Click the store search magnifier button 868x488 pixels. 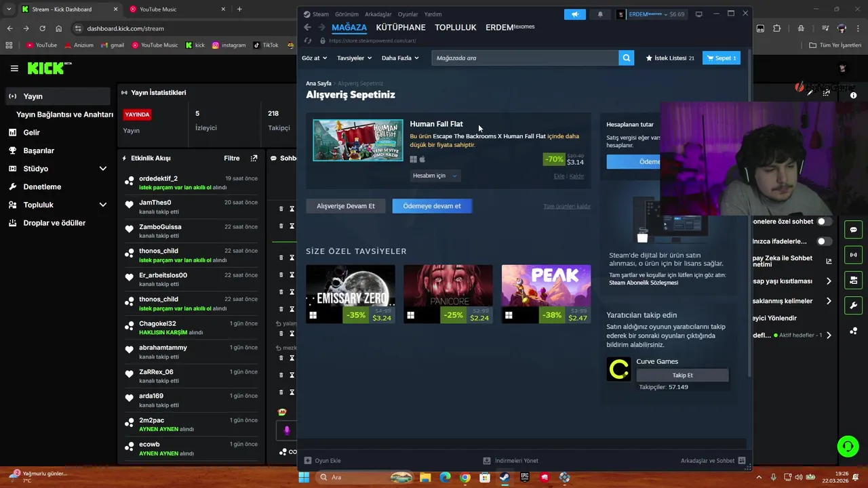pyautogui.click(x=627, y=58)
